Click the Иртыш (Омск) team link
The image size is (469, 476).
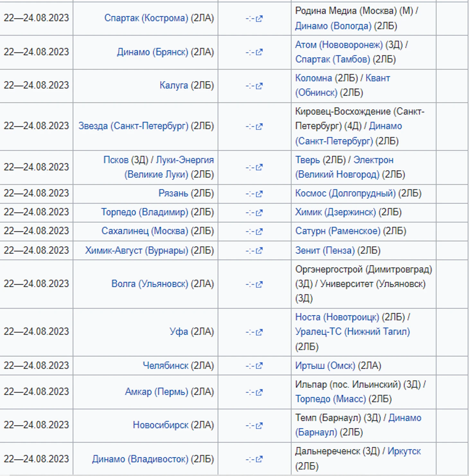tap(325, 366)
